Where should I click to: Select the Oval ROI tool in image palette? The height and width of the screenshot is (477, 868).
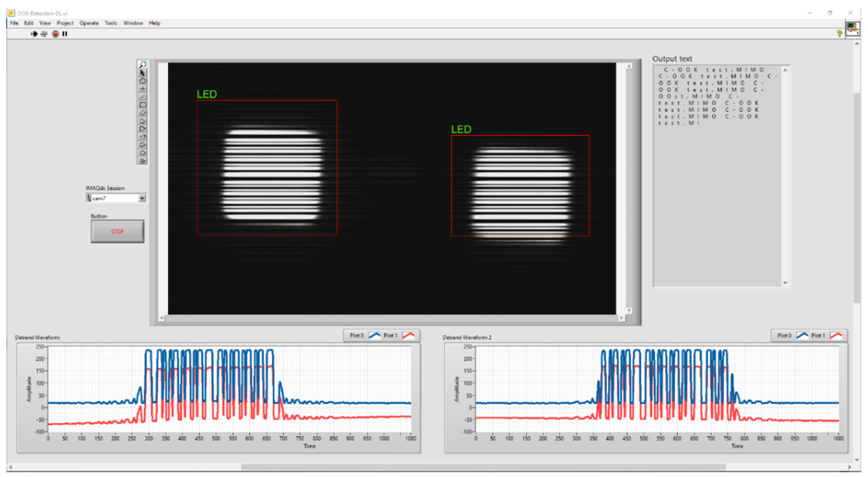pyautogui.click(x=142, y=153)
